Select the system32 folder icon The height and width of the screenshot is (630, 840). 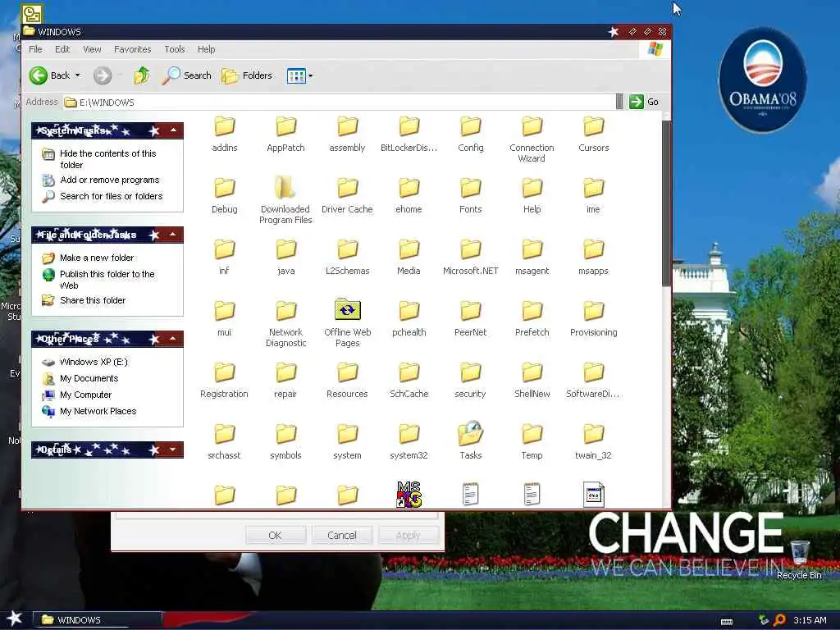[409, 434]
